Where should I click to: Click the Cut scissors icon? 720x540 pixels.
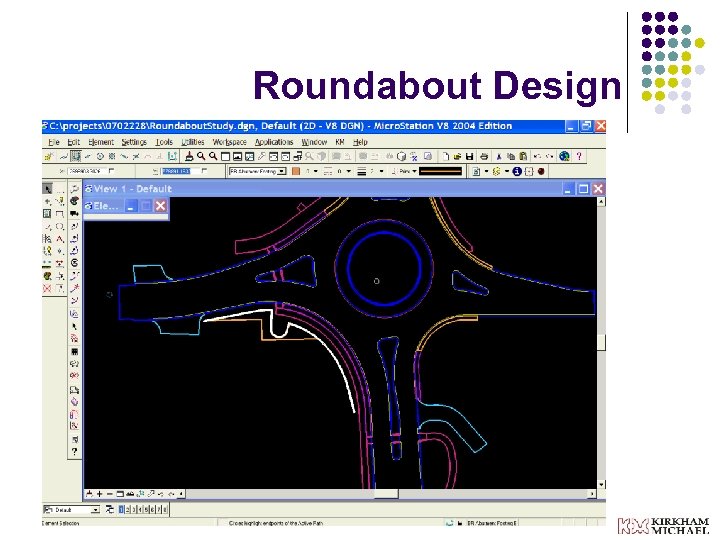[x=499, y=157]
